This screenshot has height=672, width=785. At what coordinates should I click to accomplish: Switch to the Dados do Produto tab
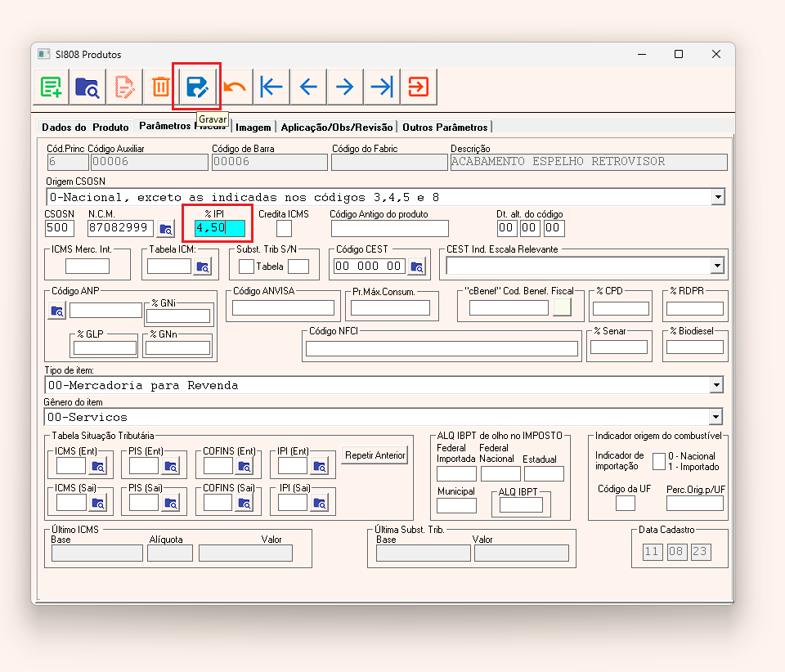click(85, 127)
